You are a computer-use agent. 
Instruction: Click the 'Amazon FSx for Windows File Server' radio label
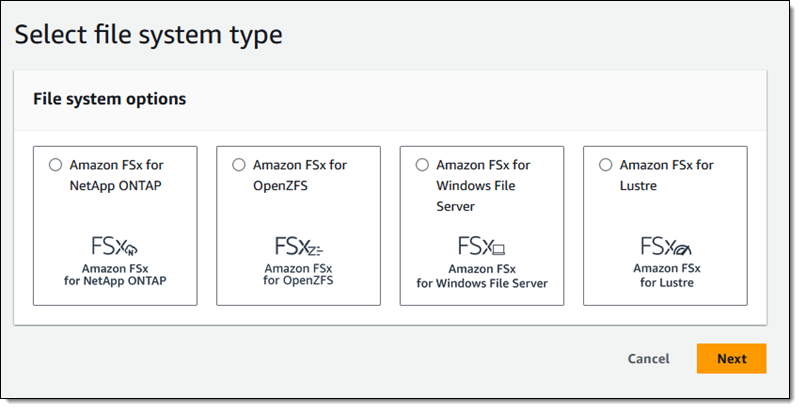(x=483, y=185)
